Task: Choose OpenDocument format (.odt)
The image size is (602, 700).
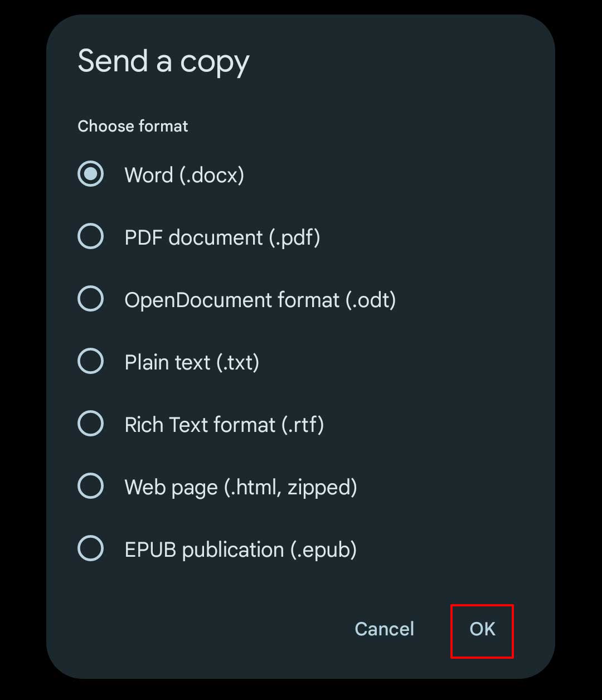Action: point(90,299)
